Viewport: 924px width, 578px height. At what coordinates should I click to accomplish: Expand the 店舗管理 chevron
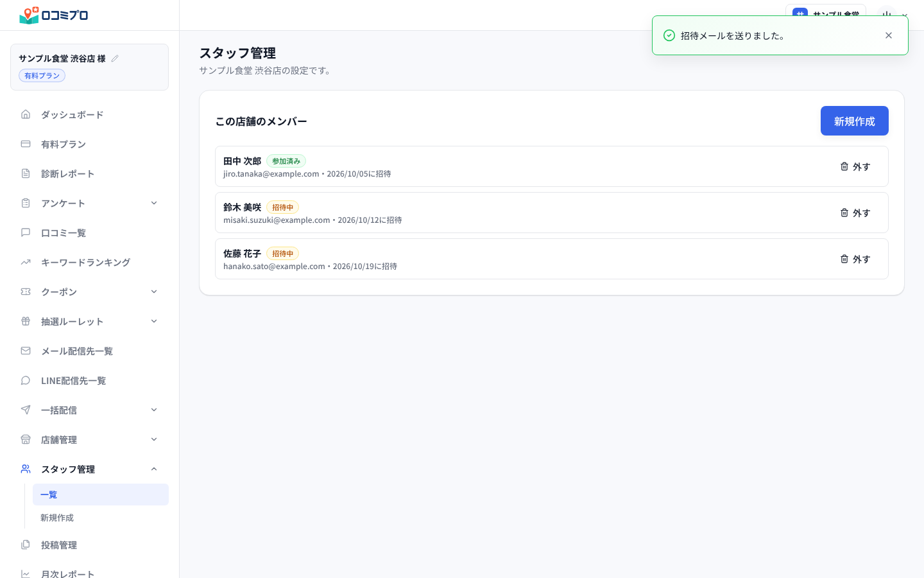(x=154, y=439)
